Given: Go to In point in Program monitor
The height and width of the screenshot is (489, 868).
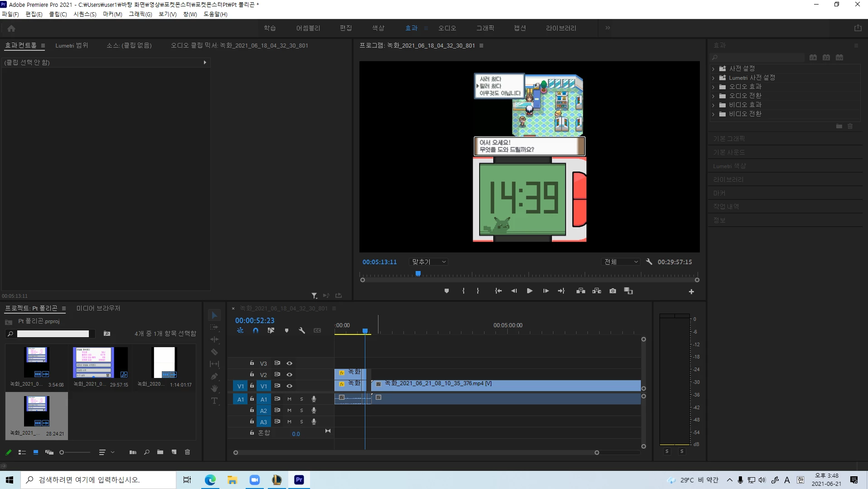Looking at the screenshot, I should pos(498,291).
